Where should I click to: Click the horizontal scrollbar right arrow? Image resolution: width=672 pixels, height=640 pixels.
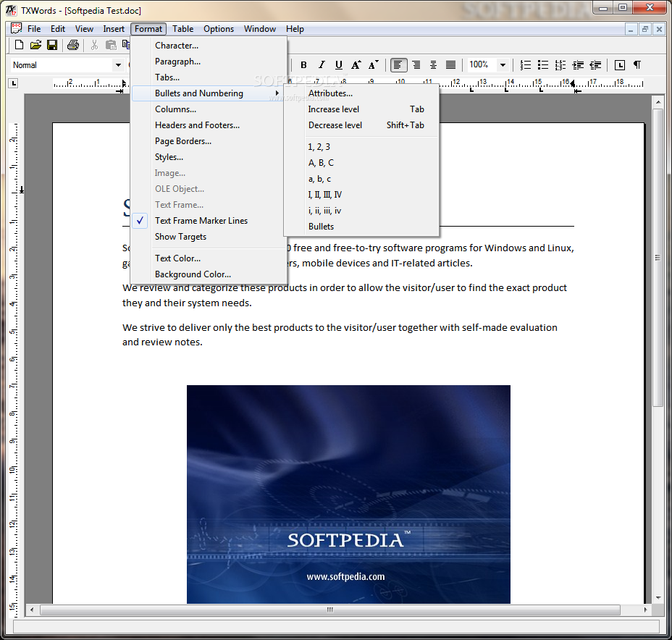coord(645,610)
